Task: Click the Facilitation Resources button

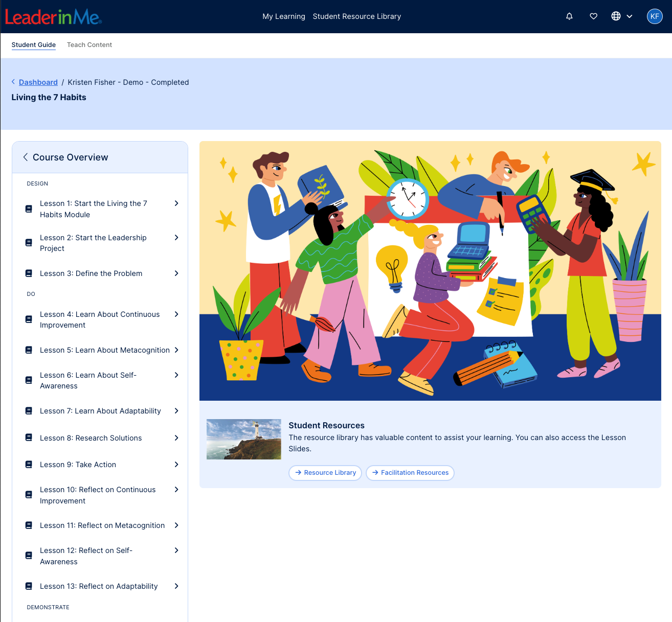Action: pos(410,473)
